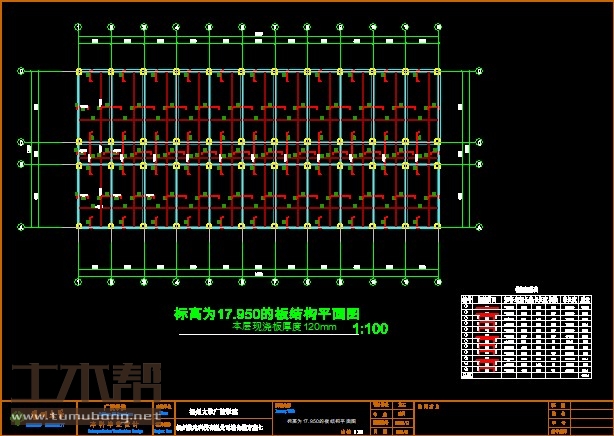The height and width of the screenshot is (436, 614).
Task: Select the last grid axis bubble at top-right
Action: coord(436,27)
